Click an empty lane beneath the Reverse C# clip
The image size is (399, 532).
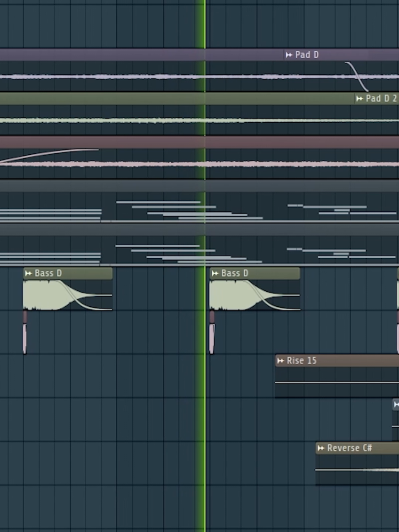[x=358, y=508]
